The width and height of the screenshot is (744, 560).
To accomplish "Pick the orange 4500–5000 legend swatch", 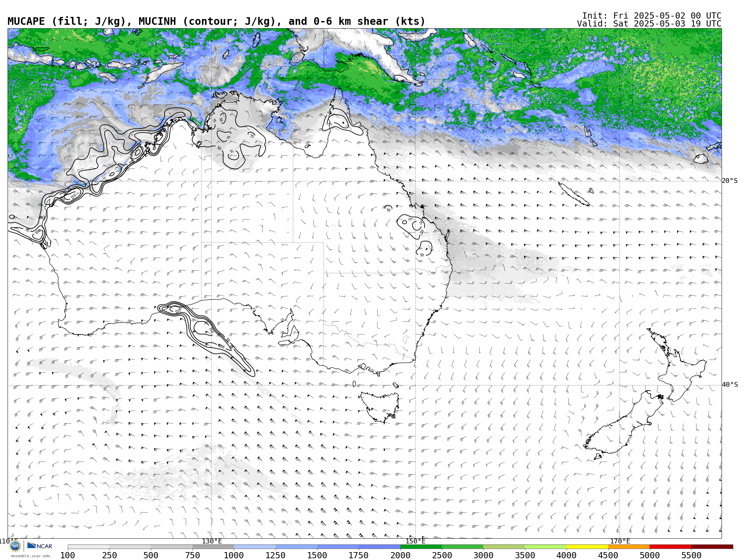I will [x=629, y=547].
